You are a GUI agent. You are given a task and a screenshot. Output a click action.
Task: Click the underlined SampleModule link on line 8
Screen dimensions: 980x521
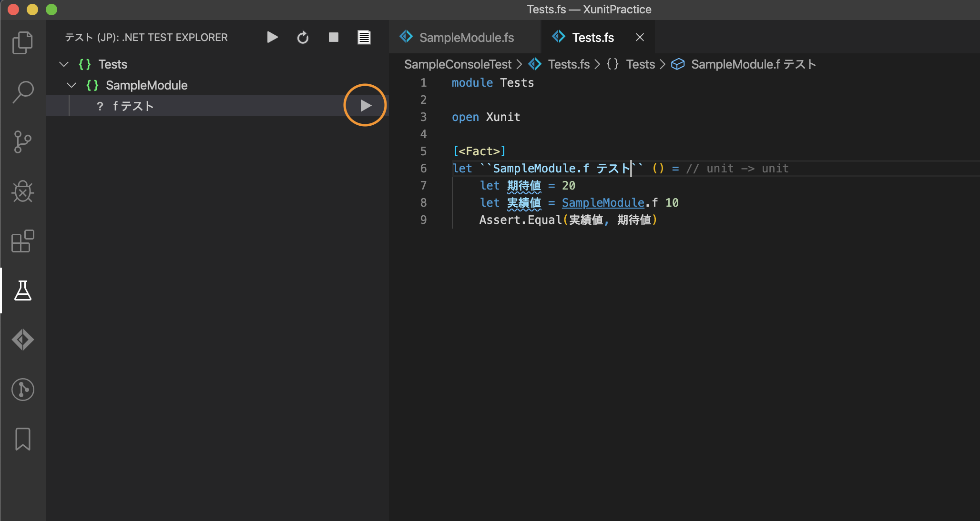pyautogui.click(x=603, y=203)
